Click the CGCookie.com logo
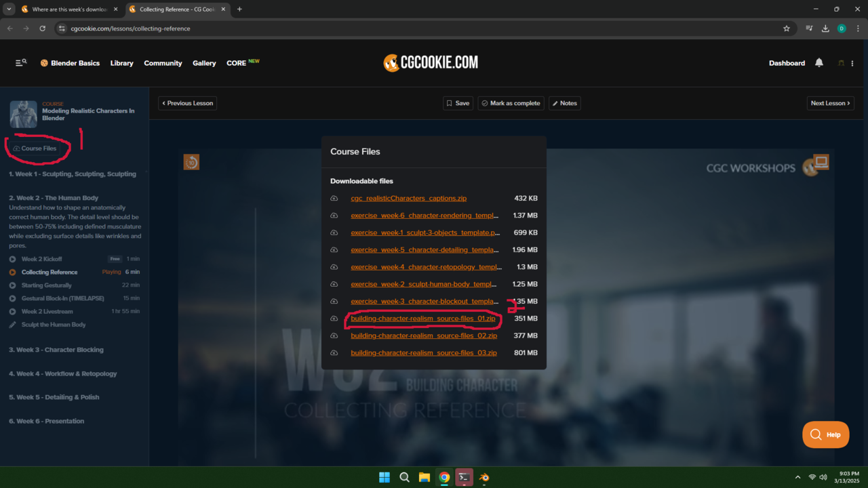 431,63
